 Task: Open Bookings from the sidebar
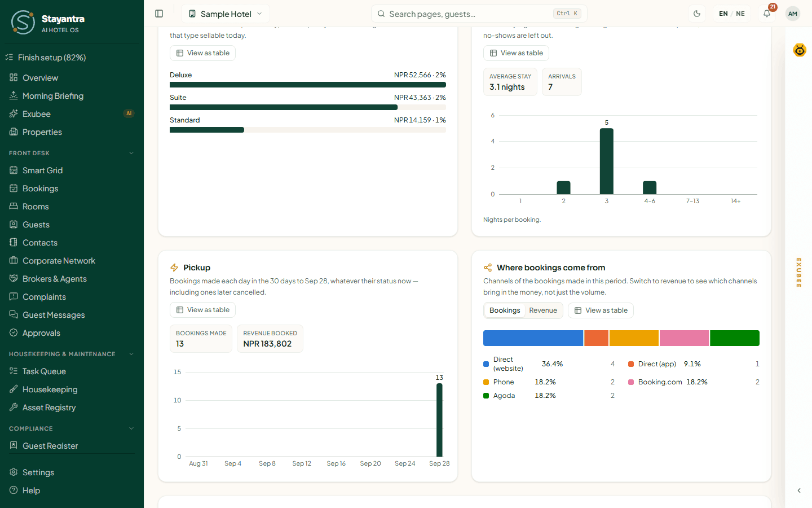[x=72, y=189]
